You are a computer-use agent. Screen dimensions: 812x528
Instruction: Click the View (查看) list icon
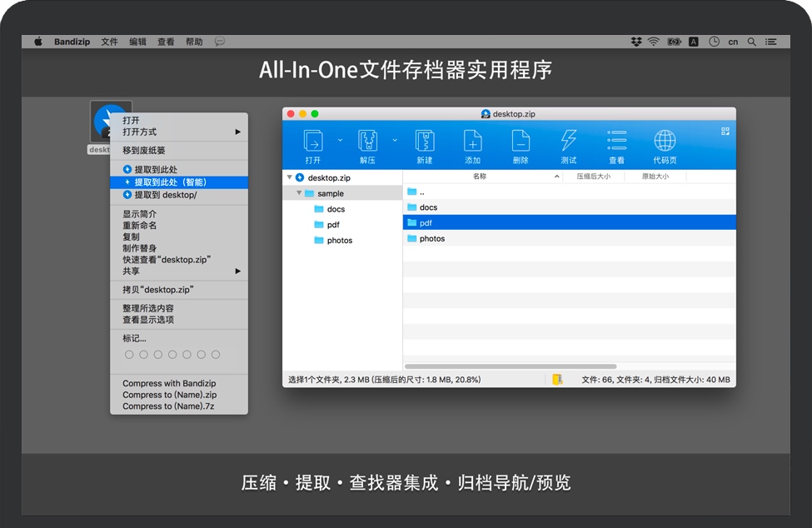(616, 141)
